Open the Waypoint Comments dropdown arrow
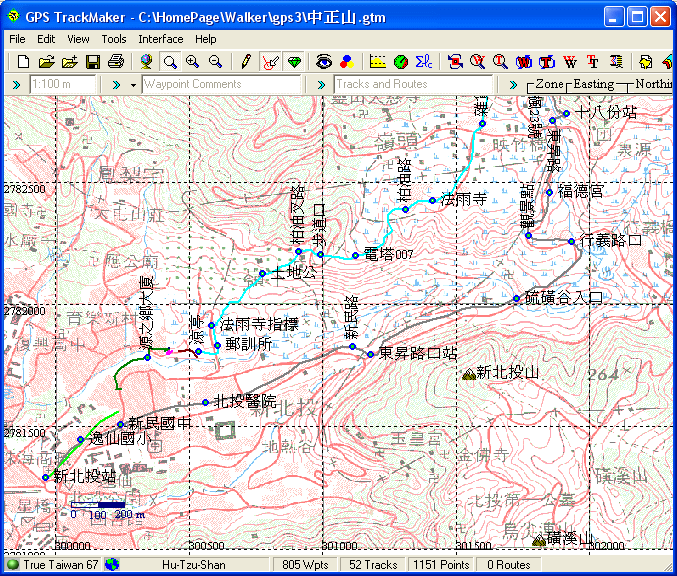The image size is (677, 576). [134, 85]
